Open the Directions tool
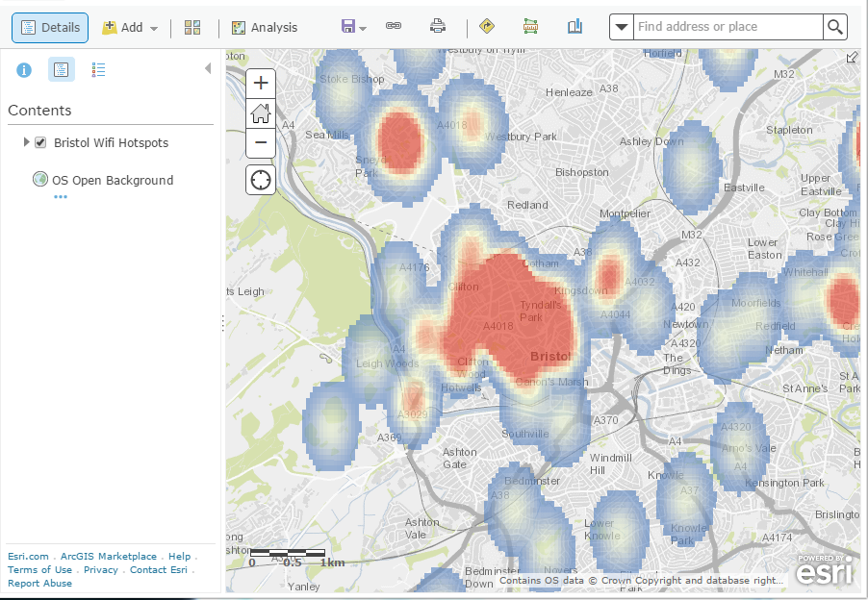This screenshot has width=868, height=600. coord(486,27)
